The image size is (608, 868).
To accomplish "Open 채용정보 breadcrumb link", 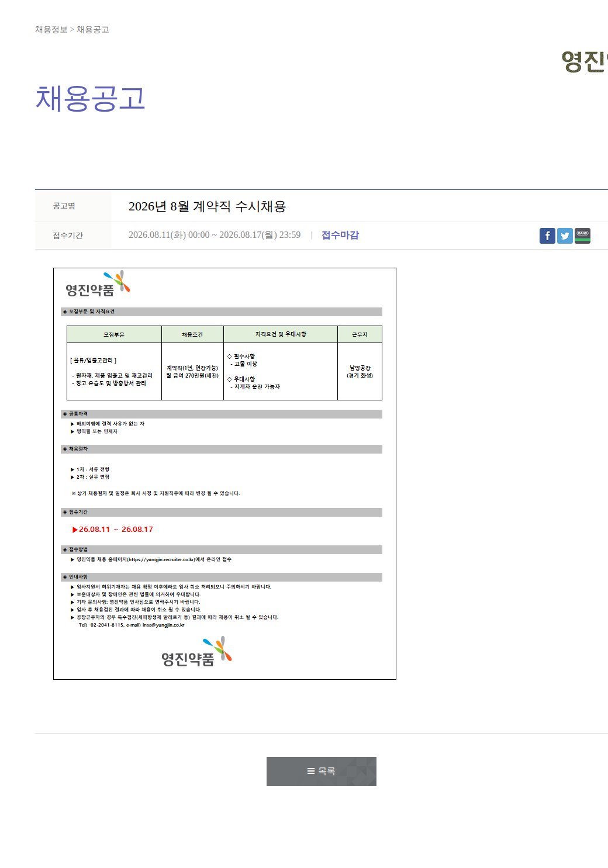I will 51,30.
